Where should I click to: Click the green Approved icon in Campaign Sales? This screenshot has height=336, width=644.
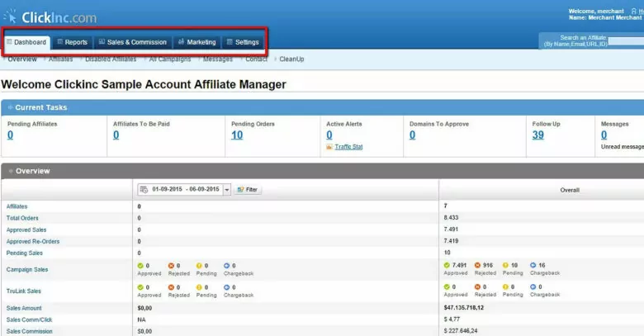pyautogui.click(x=141, y=266)
